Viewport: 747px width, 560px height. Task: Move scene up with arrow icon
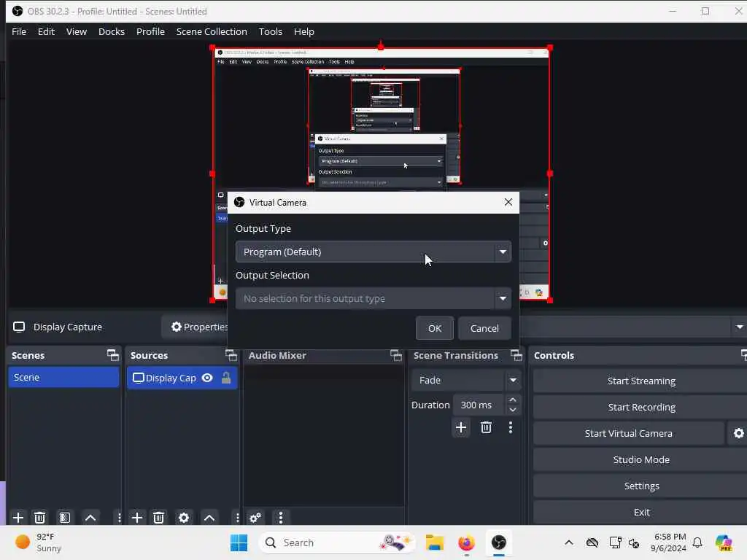click(90, 518)
